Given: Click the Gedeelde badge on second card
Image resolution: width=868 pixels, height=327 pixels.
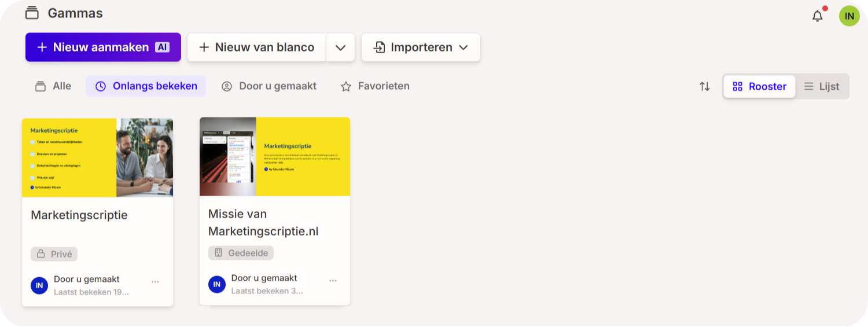Looking at the screenshot, I should tap(241, 253).
